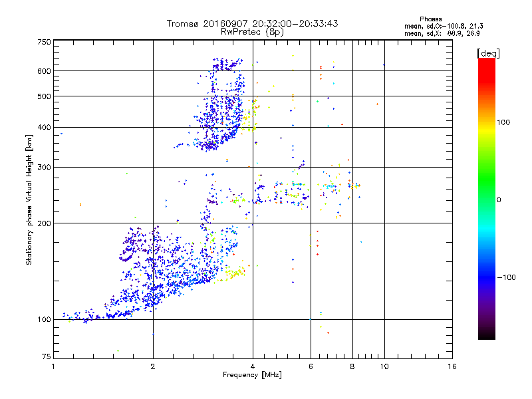Click the colorbar tick label "-100"
Screen dimensions: 532x399
click(506, 277)
